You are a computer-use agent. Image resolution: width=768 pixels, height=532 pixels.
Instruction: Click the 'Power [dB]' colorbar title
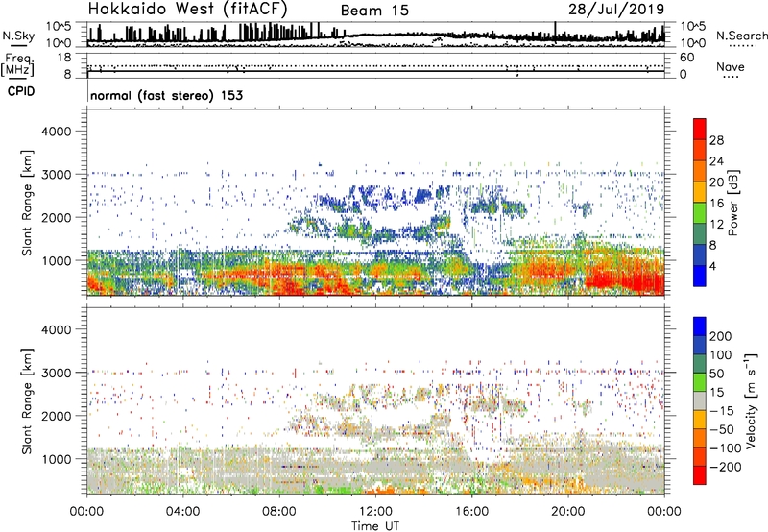click(733, 203)
